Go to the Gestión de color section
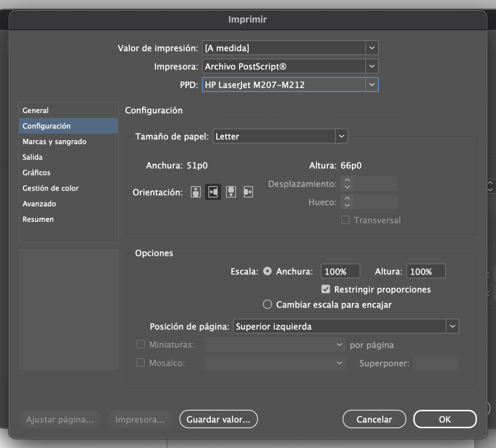 tap(51, 188)
